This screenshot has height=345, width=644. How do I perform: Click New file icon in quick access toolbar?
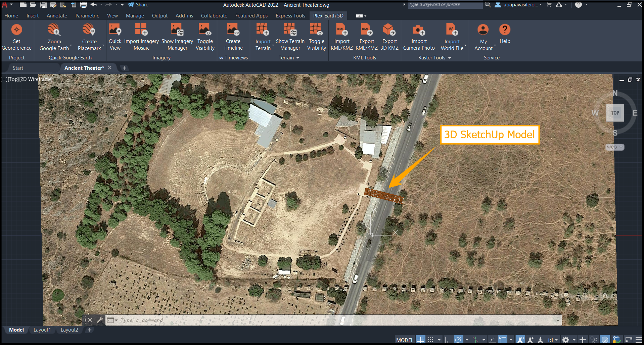23,5
